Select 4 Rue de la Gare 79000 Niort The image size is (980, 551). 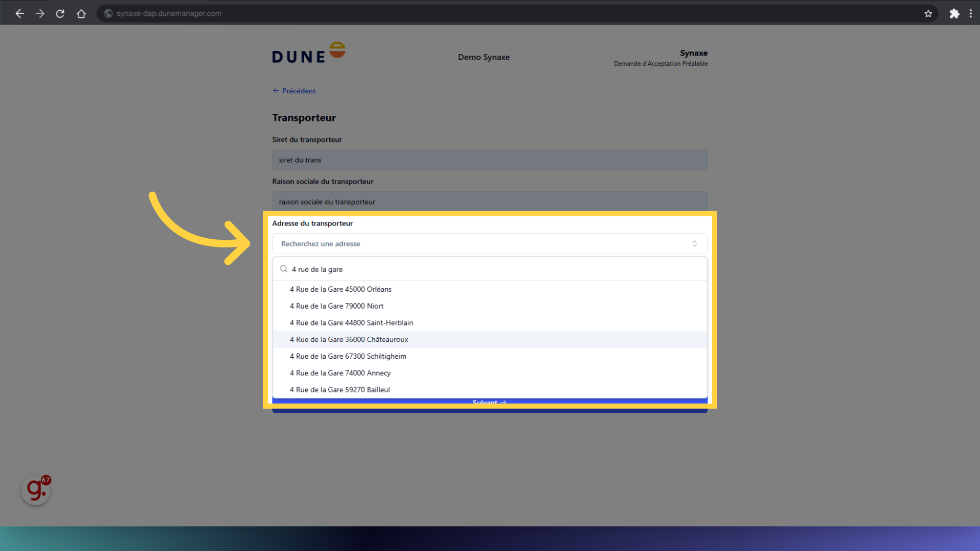click(x=336, y=306)
